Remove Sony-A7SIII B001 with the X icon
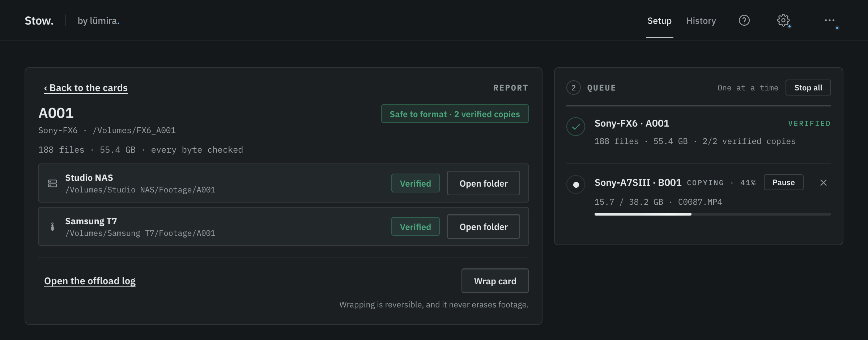 tap(824, 183)
